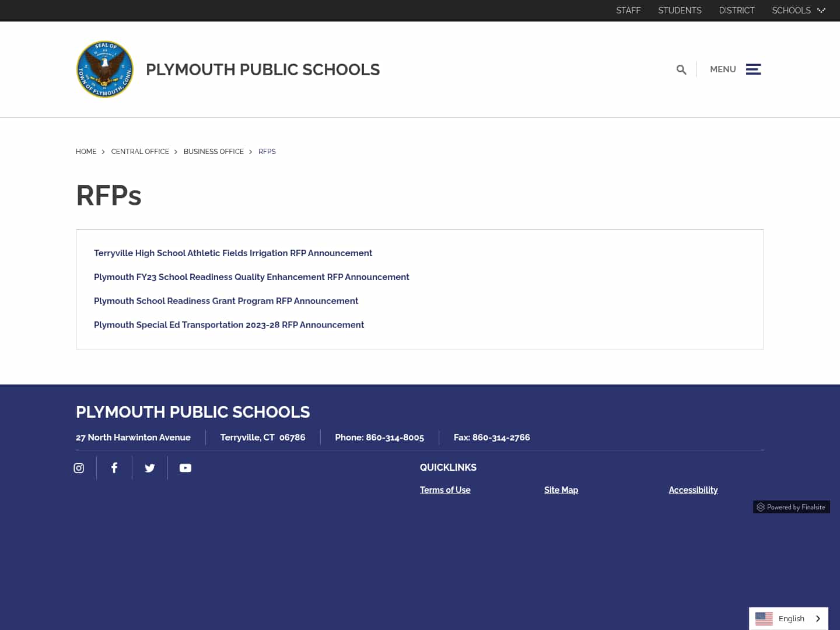Navigate to BUSINESS OFFICE breadcrumb
The height and width of the screenshot is (630, 840).
coord(213,152)
